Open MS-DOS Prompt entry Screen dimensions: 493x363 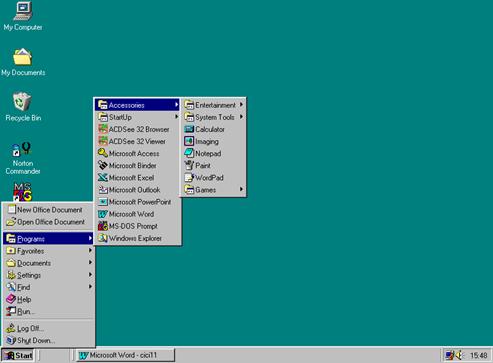[x=138, y=226]
